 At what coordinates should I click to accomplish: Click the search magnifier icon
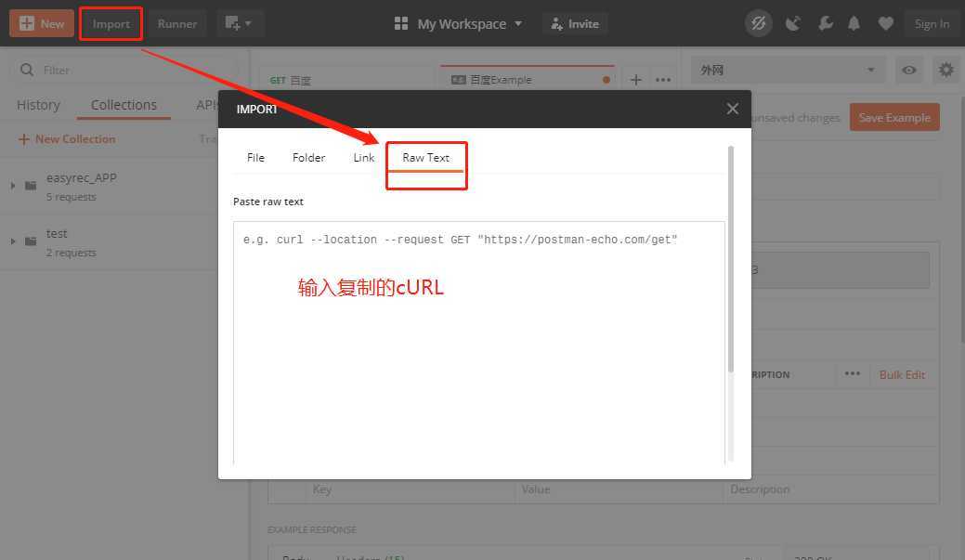(x=26, y=71)
